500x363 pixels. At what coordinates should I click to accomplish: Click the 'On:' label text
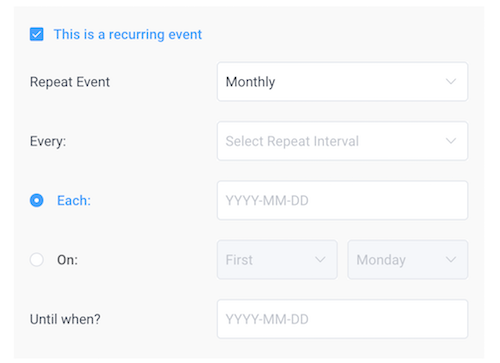point(67,260)
